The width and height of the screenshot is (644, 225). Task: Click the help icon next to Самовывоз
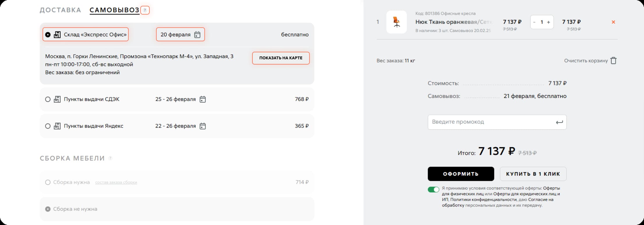(x=145, y=10)
